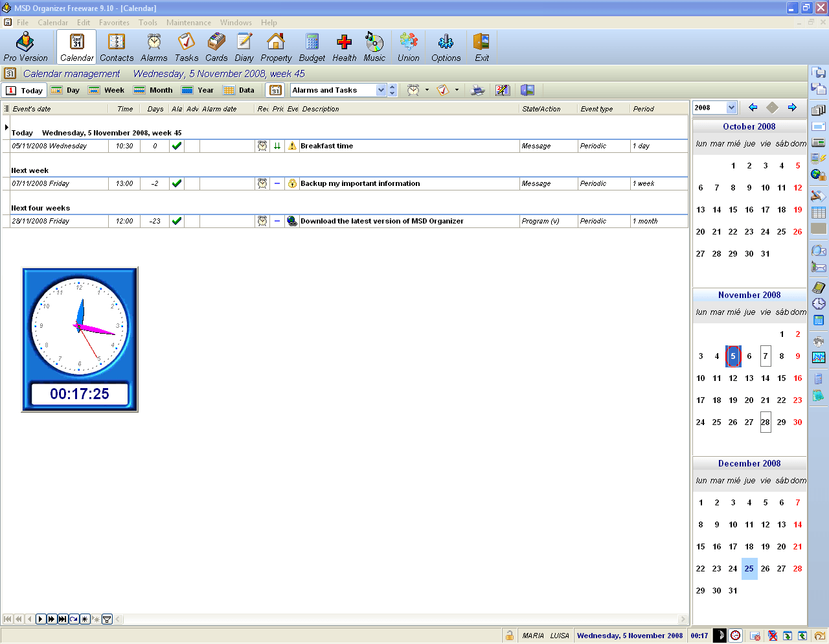
Task: Click the horizontal scrollbar at bottom
Action: click(402, 619)
